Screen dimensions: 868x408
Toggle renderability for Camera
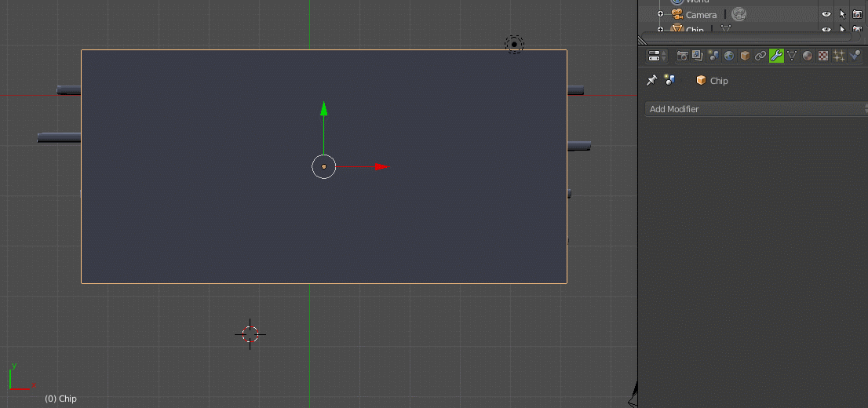click(858, 14)
